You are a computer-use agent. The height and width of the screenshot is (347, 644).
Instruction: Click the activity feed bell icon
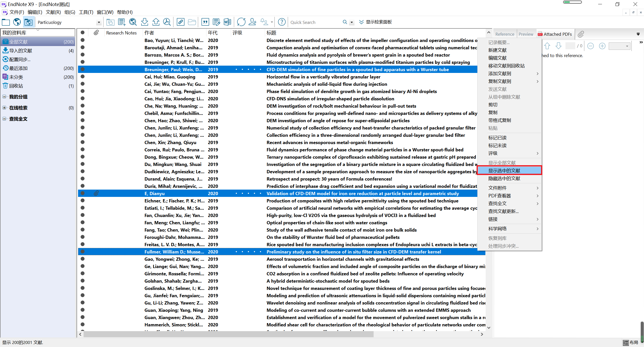[264, 22]
